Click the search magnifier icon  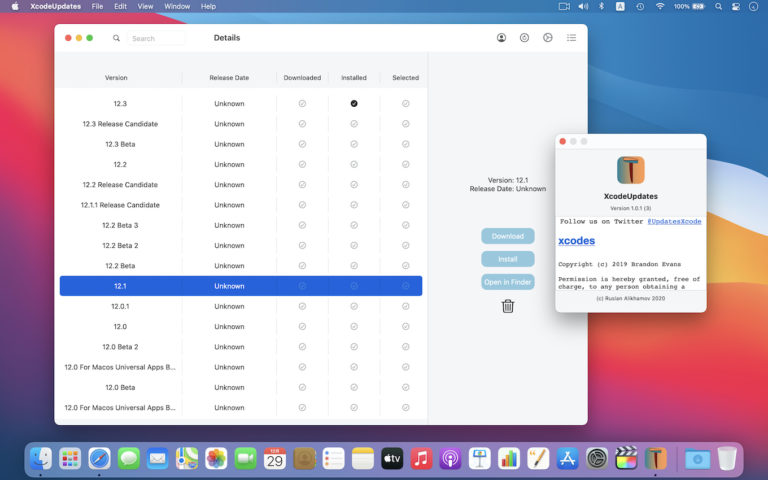(117, 38)
